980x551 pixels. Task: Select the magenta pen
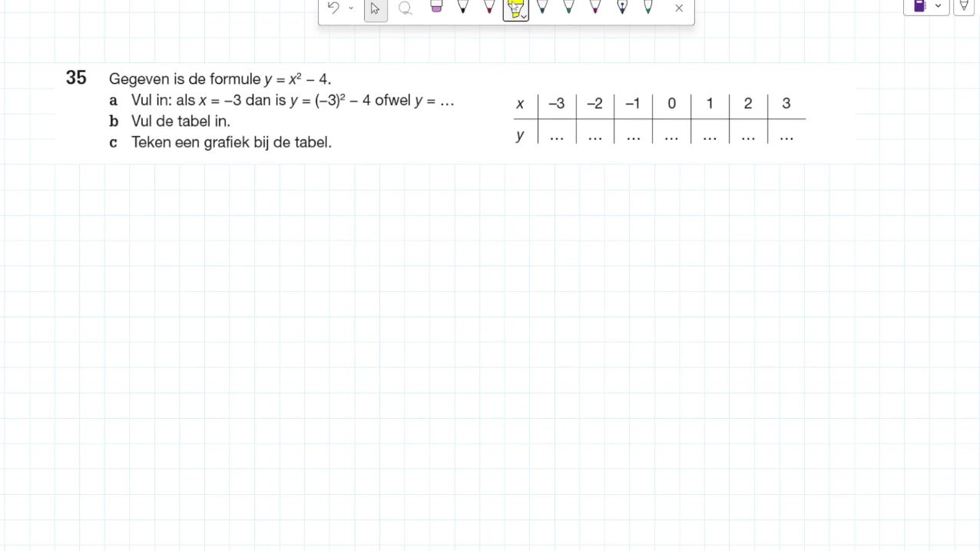pos(595,7)
